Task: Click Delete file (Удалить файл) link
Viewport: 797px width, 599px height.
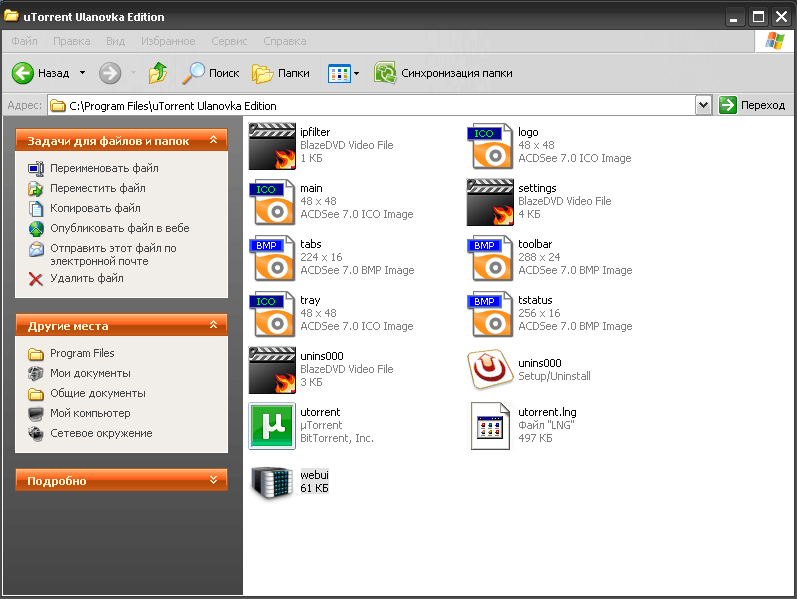Action: pos(87,278)
